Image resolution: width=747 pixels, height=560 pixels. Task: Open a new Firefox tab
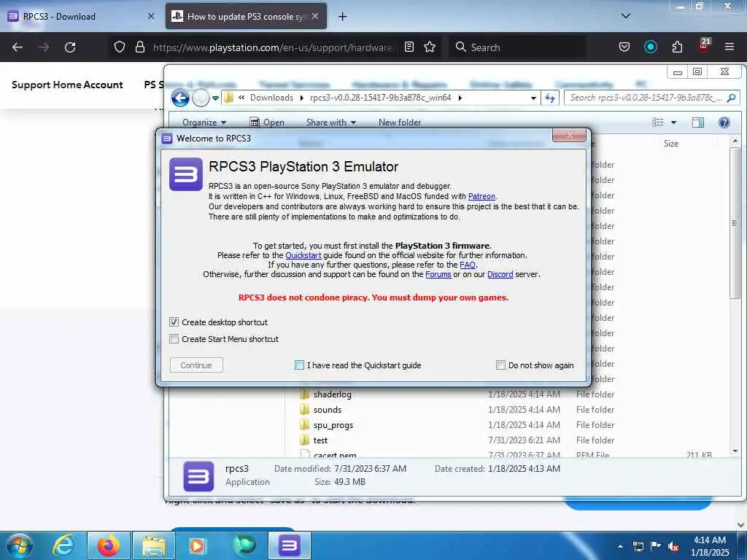tap(343, 17)
